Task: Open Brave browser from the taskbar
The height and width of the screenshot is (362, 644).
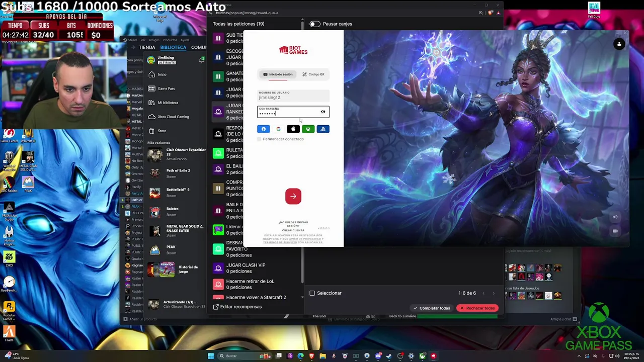Action: pos(311,356)
